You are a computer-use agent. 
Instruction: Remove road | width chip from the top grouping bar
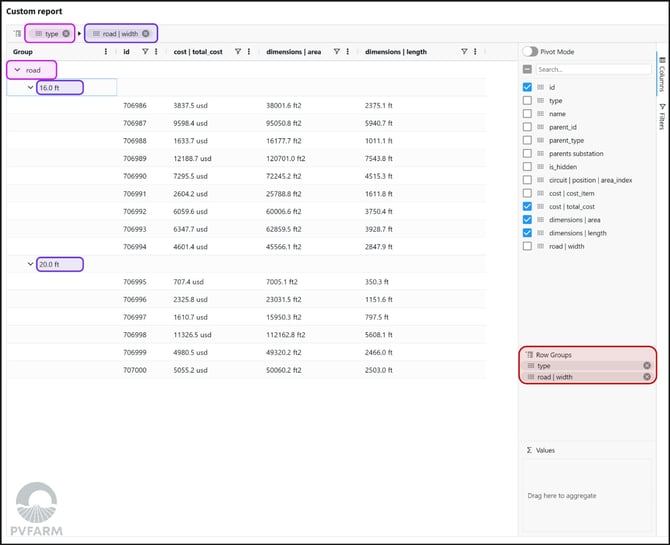click(146, 34)
